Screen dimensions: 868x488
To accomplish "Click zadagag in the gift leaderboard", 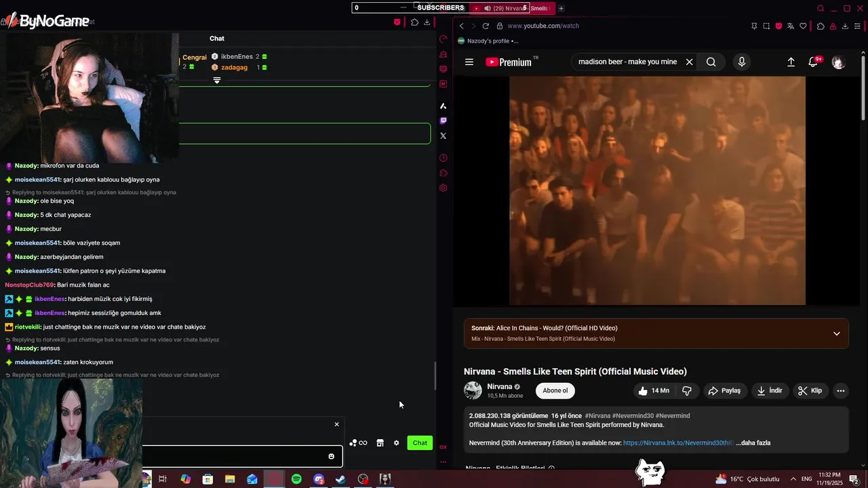I will tap(234, 67).
